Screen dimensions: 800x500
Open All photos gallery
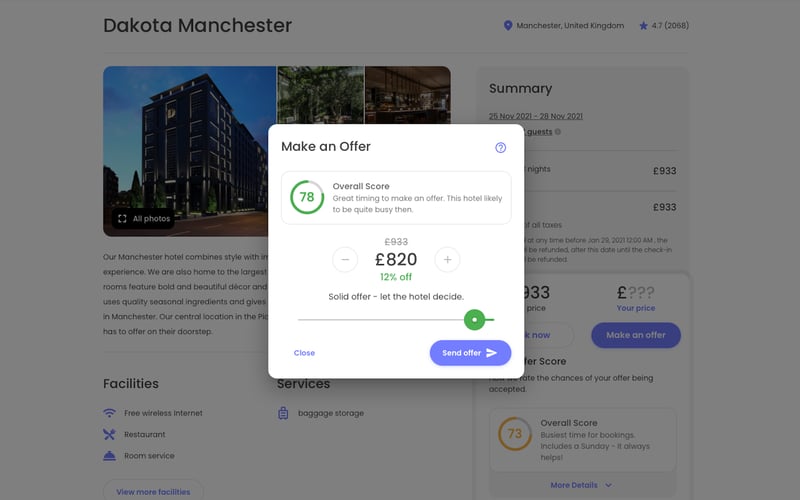click(144, 219)
